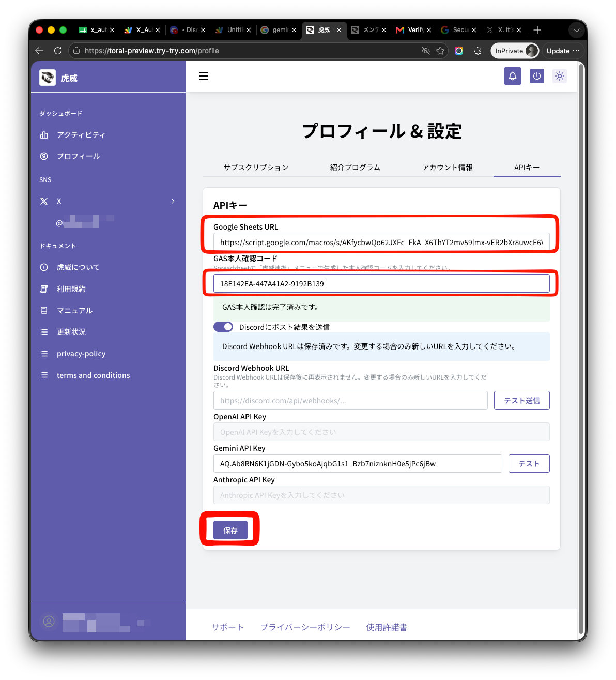Click the Google Sheets URL field
Screen dimensions: 616x680
pos(381,242)
